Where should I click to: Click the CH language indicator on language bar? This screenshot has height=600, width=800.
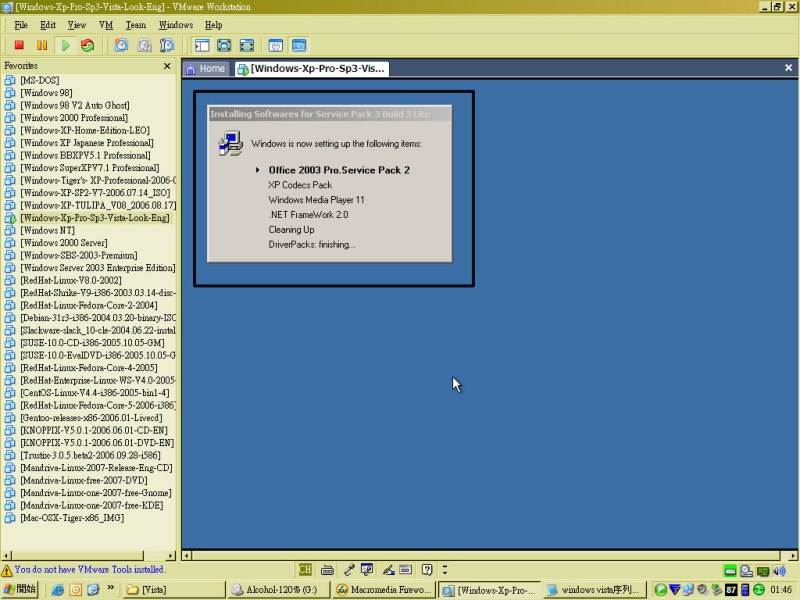(x=305, y=569)
